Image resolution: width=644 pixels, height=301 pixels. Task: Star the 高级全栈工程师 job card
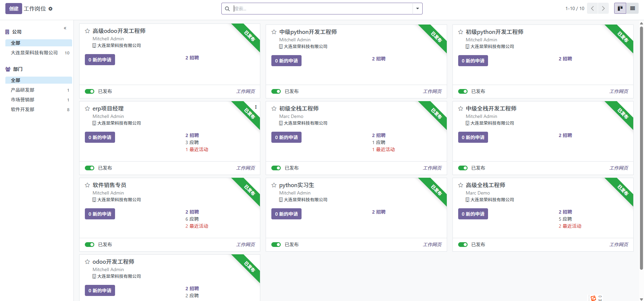(461, 185)
